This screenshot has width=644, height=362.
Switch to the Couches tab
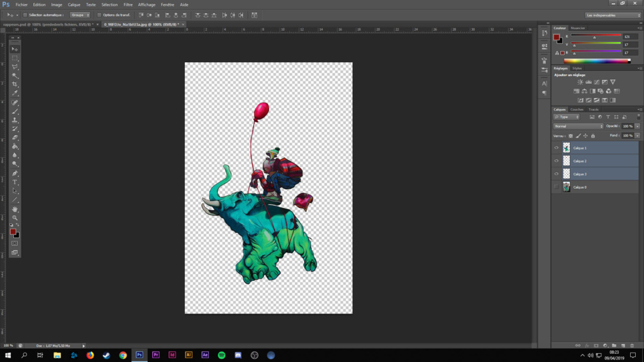(x=577, y=109)
